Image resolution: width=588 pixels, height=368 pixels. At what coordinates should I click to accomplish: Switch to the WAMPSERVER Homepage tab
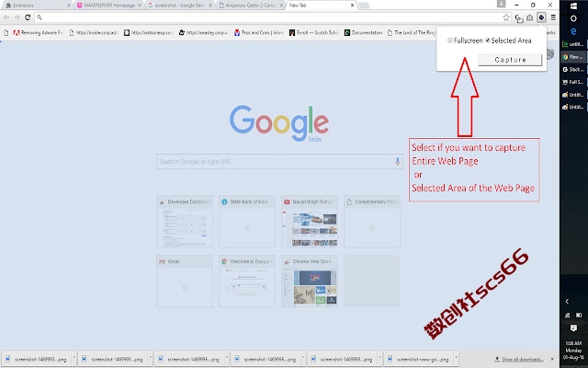[x=109, y=6]
